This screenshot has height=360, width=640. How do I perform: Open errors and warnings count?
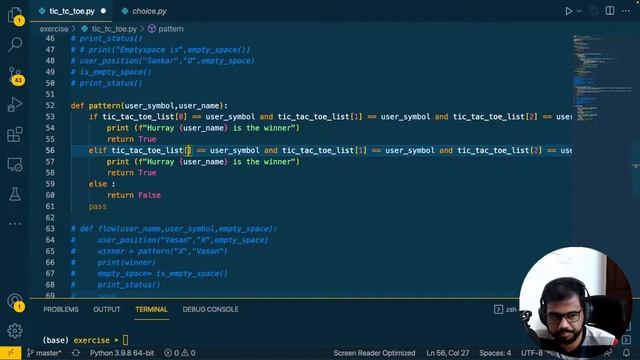pos(180,353)
